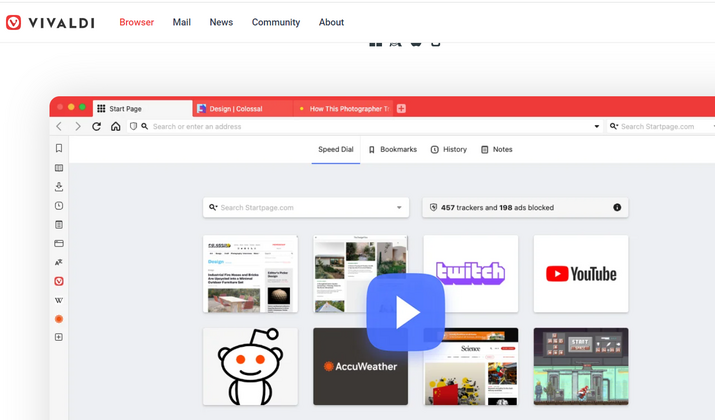This screenshot has width=715, height=420.
Task: Open the Wikipedia web panel in sidebar
Action: click(59, 300)
